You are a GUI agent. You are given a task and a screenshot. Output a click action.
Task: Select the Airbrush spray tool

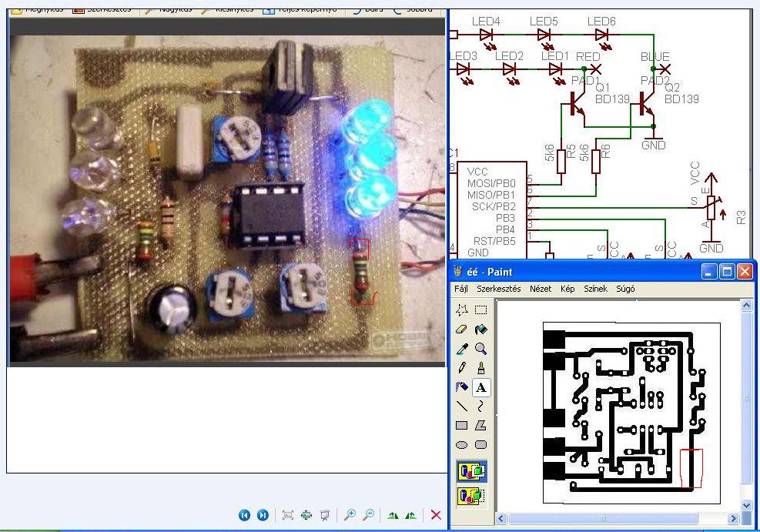(x=462, y=387)
